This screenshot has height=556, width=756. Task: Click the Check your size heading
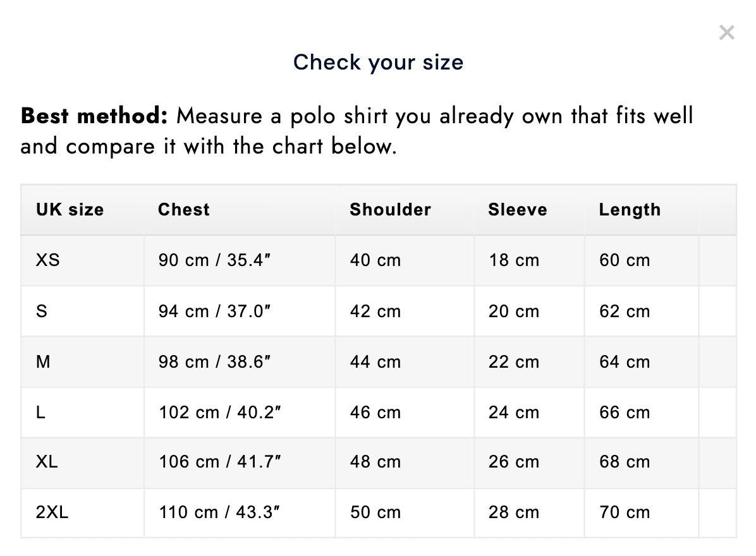click(379, 62)
